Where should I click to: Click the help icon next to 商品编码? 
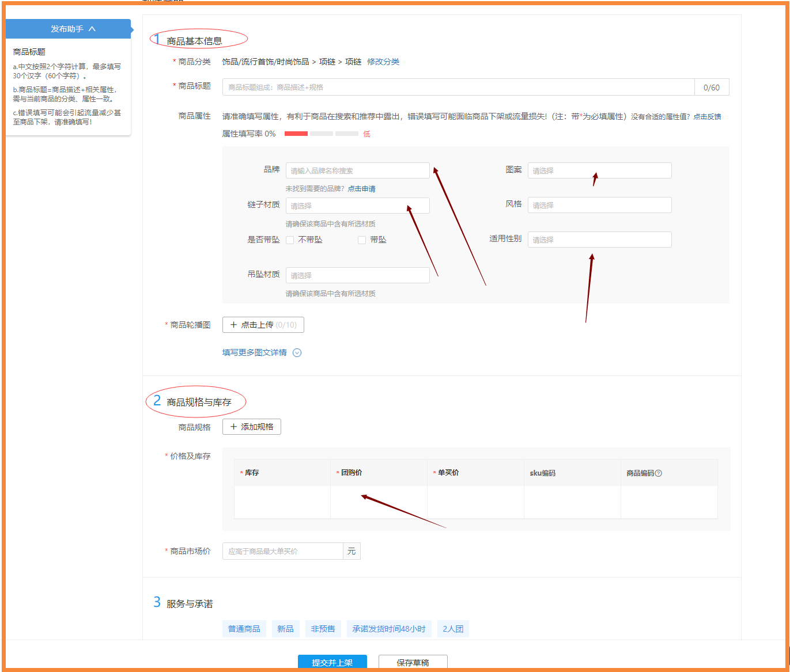[x=659, y=473]
